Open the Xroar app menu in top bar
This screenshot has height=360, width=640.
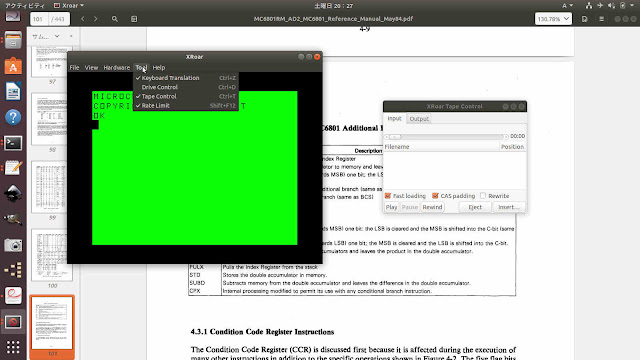[69, 6]
